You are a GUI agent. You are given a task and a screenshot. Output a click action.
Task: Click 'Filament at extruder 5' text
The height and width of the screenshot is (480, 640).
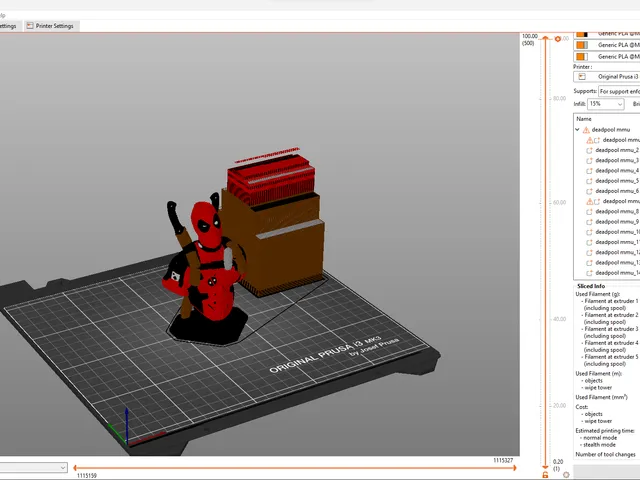[x=611, y=357]
